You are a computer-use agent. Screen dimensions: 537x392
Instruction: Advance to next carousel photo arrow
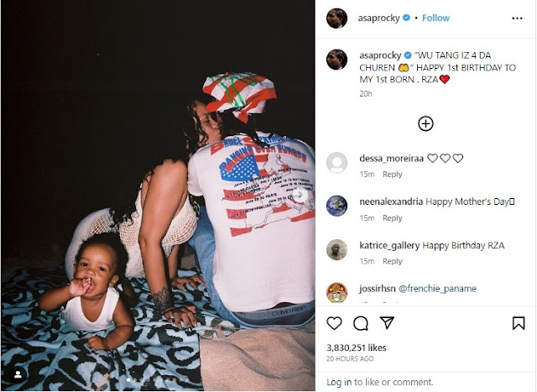pos(300,195)
